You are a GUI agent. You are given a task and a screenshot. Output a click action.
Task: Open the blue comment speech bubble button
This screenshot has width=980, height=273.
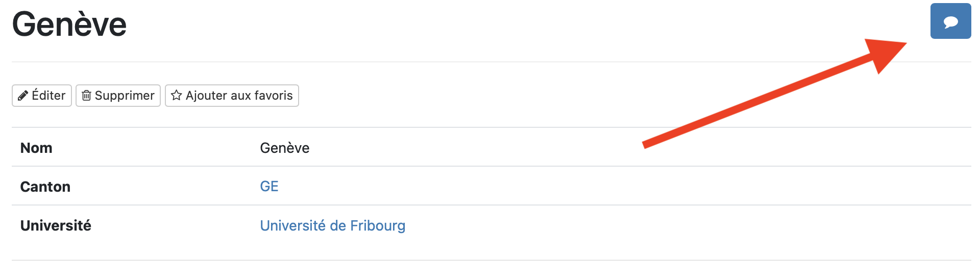click(x=950, y=21)
